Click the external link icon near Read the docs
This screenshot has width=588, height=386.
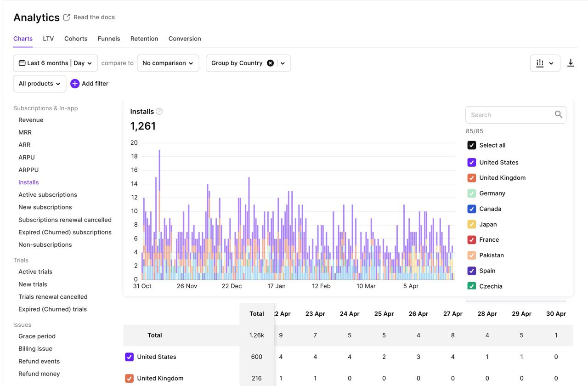pyautogui.click(x=66, y=17)
